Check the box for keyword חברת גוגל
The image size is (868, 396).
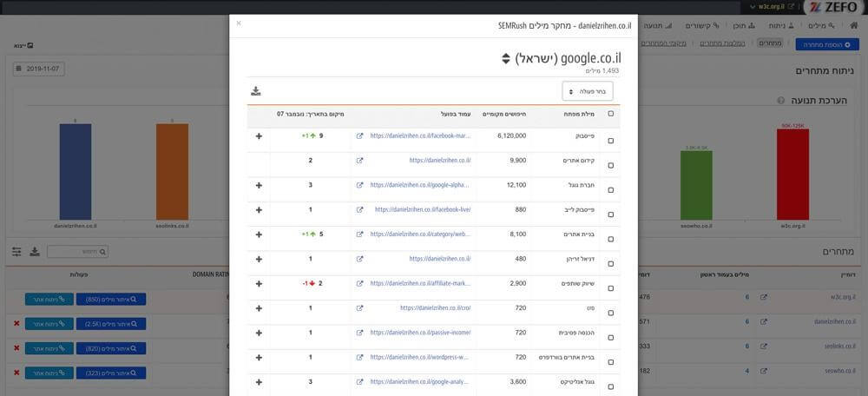coord(610,190)
